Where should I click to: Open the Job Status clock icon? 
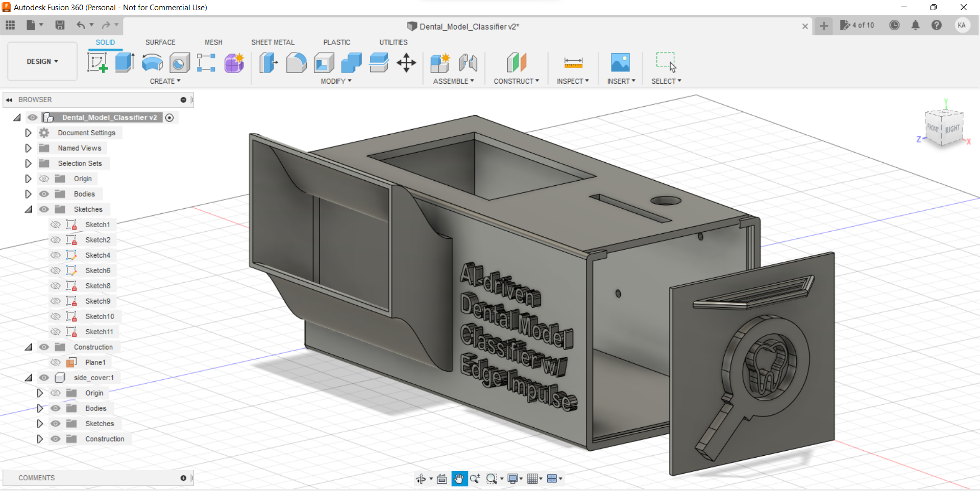tap(894, 25)
